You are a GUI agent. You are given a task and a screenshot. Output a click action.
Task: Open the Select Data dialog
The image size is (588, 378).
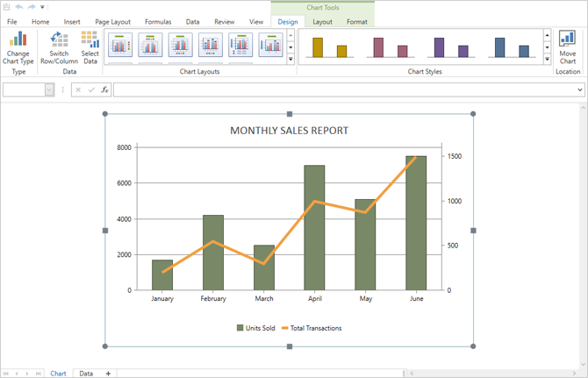click(x=90, y=39)
